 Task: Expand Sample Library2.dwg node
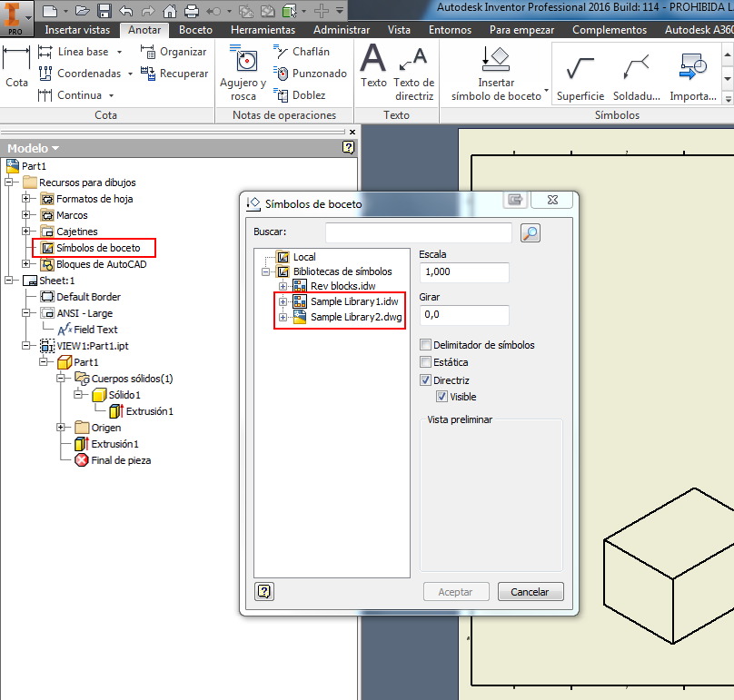[283, 317]
